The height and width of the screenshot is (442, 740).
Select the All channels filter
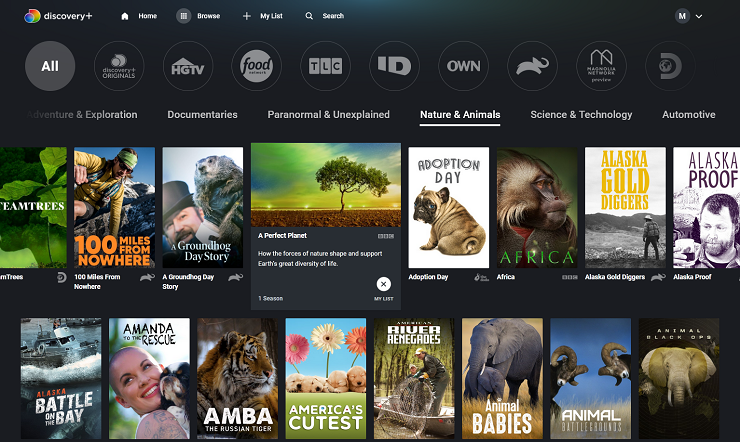pos(50,66)
